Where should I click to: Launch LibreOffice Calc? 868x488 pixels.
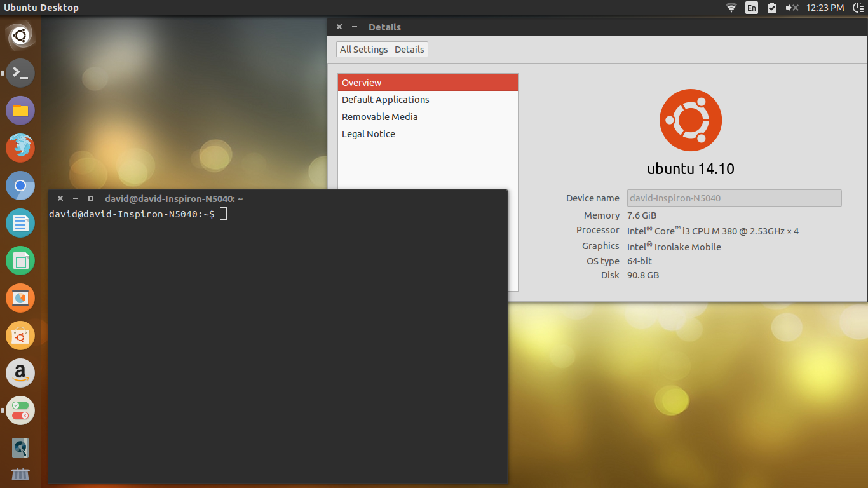20,261
